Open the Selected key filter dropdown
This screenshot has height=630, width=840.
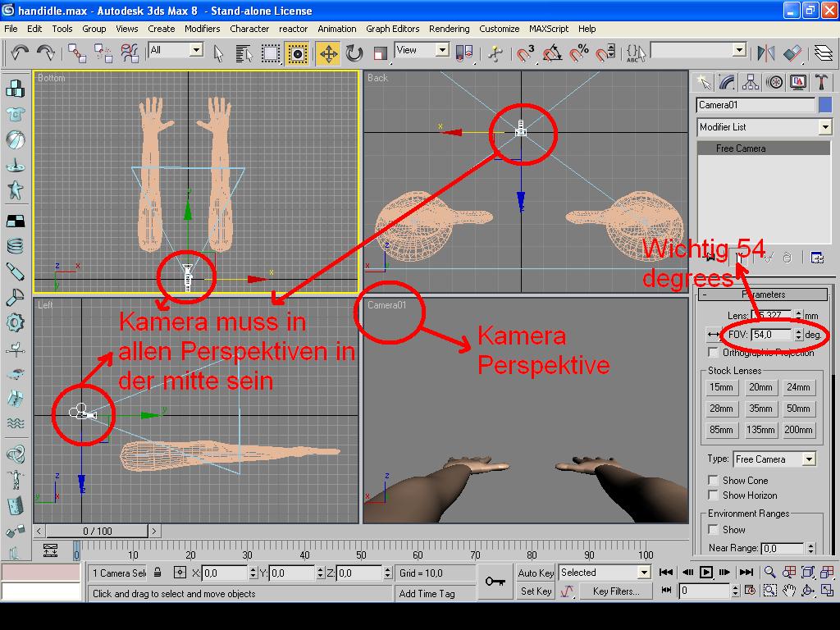(x=644, y=573)
